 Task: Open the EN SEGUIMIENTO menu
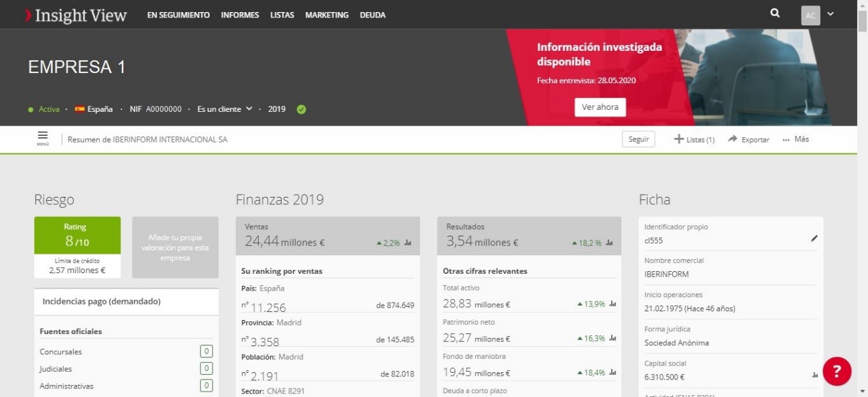(178, 15)
